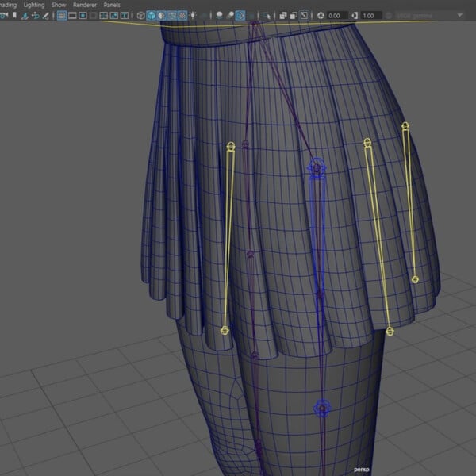
Task: Click the persp camera label
Action: (362, 470)
